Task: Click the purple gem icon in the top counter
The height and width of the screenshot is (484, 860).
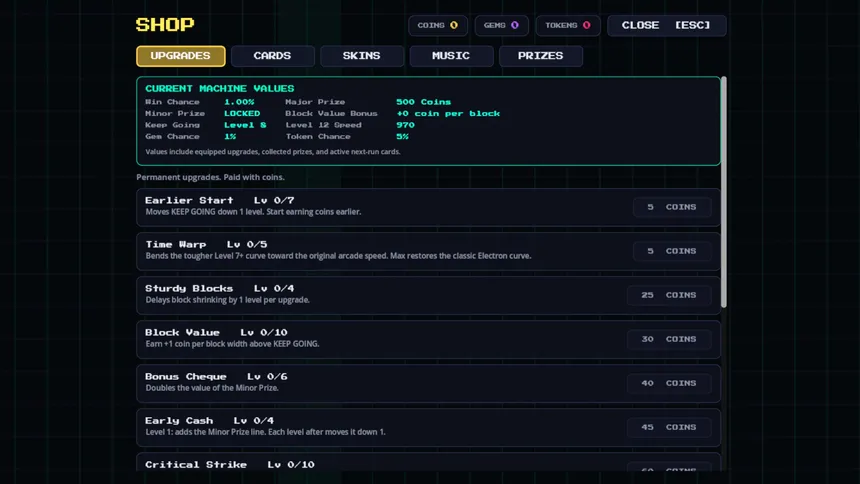Action: click(x=514, y=25)
